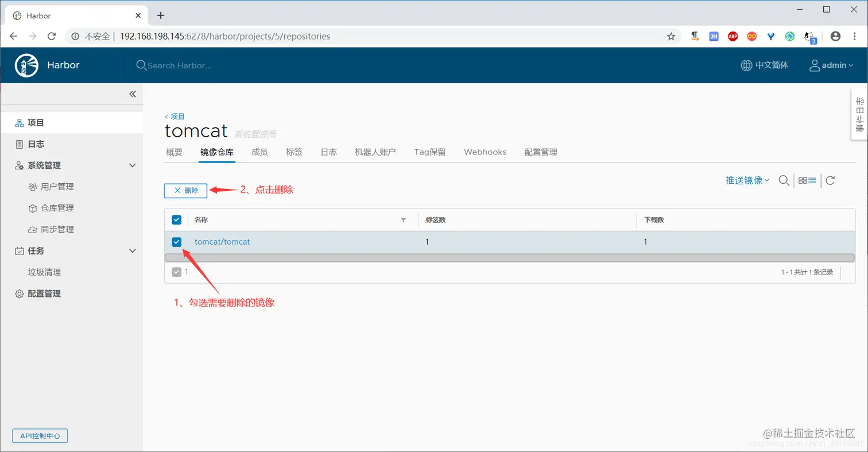Open the 事件日志 side panel tab
This screenshot has height=452, width=868.
tap(859, 114)
